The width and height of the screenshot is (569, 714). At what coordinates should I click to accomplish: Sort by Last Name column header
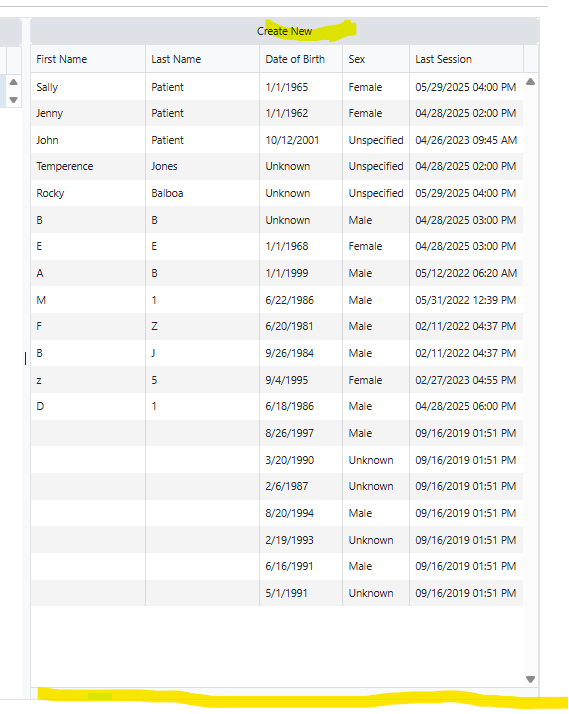203,59
